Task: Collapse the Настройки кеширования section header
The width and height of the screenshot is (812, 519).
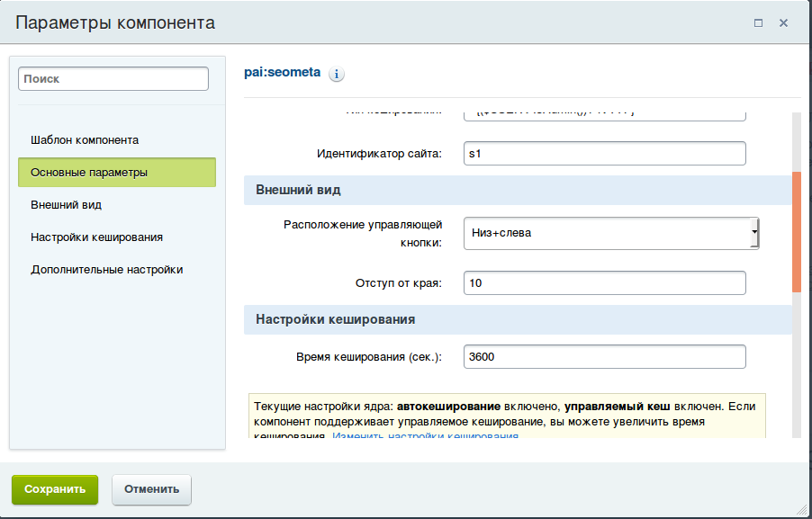Action: pyautogui.click(x=517, y=318)
